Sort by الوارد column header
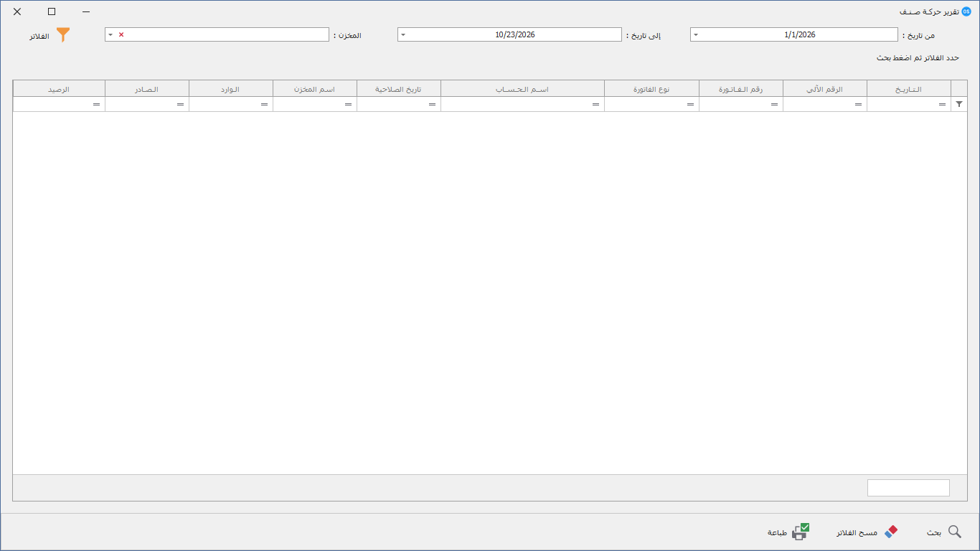Screen dimensions: 980x551 (x=231, y=89)
